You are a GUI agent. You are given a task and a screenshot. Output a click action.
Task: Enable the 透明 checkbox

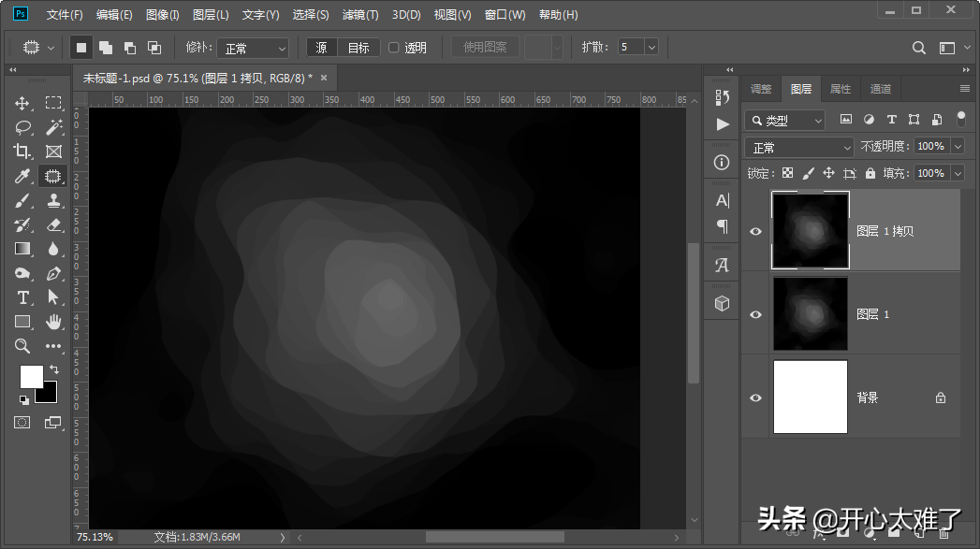tap(394, 48)
